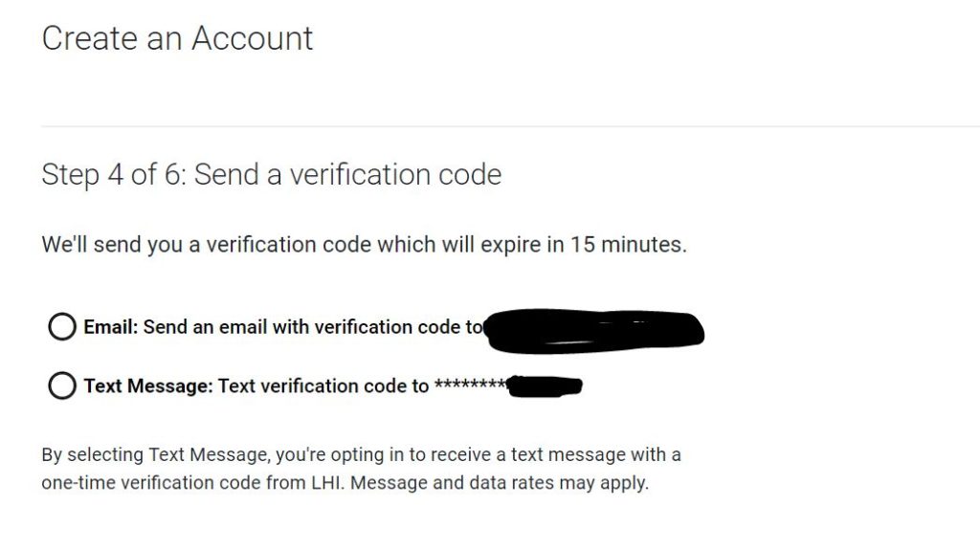This screenshot has height=550, width=980.
Task: Click "Message and data rates may apply" notice
Action: click(x=500, y=483)
